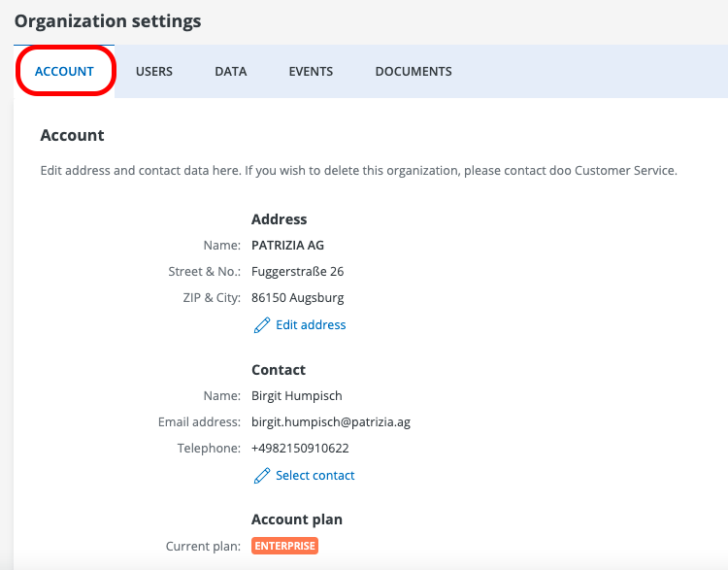Click the Address section heading

pyautogui.click(x=280, y=219)
